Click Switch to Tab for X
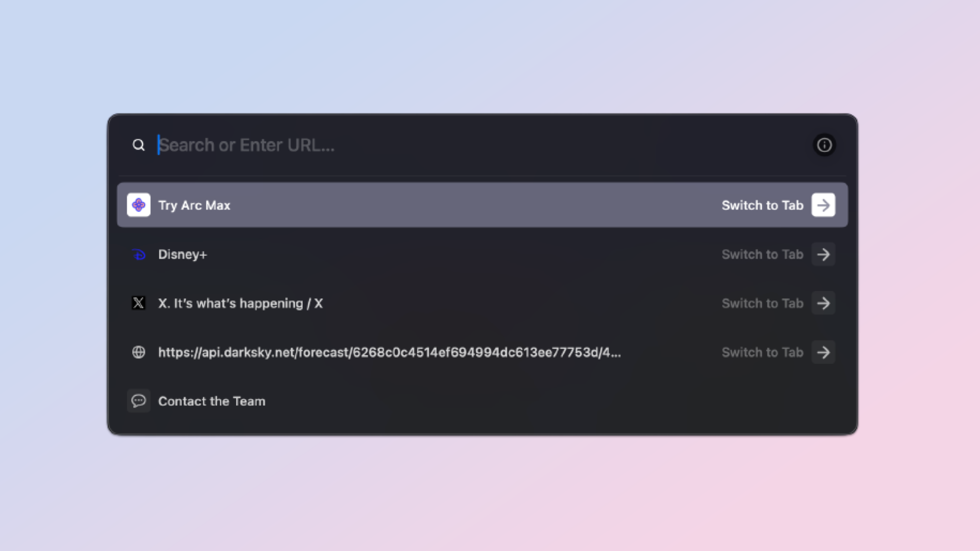The image size is (980, 551). (762, 303)
